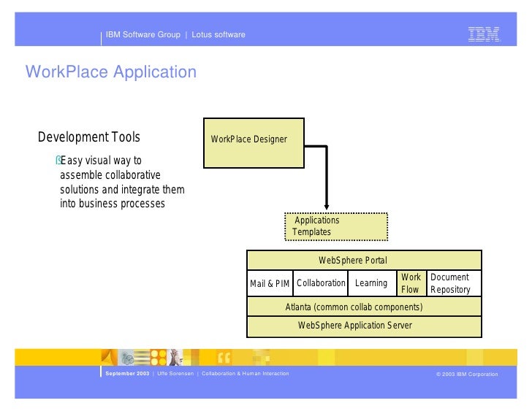The image size is (532, 411).
Task: Click the Applications Templates dotted box
Action: pos(336,227)
